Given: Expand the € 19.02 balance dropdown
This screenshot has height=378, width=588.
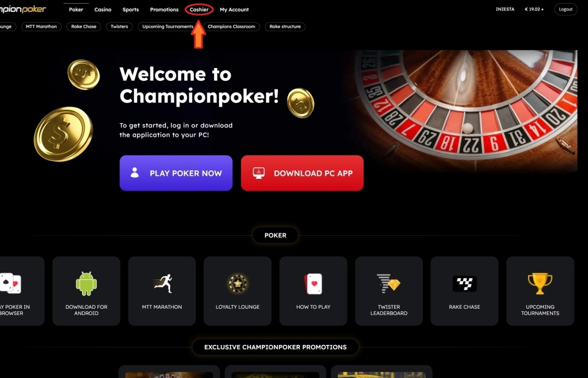Looking at the screenshot, I should (534, 9).
